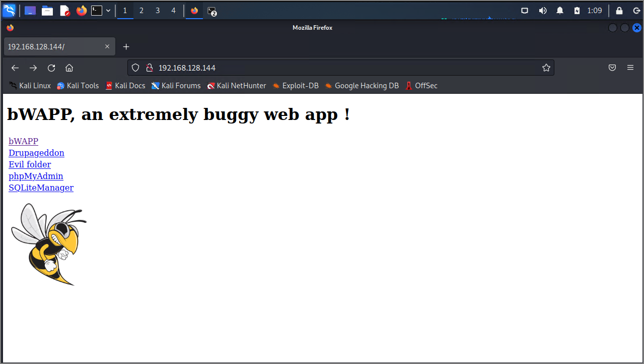Go forward one page
Image resolution: width=644 pixels, height=364 pixels.
tap(33, 68)
